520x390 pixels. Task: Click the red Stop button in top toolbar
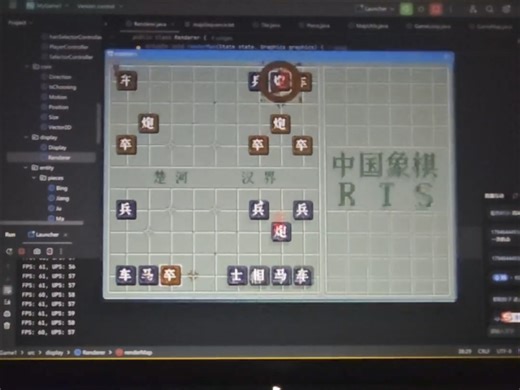[x=436, y=9]
